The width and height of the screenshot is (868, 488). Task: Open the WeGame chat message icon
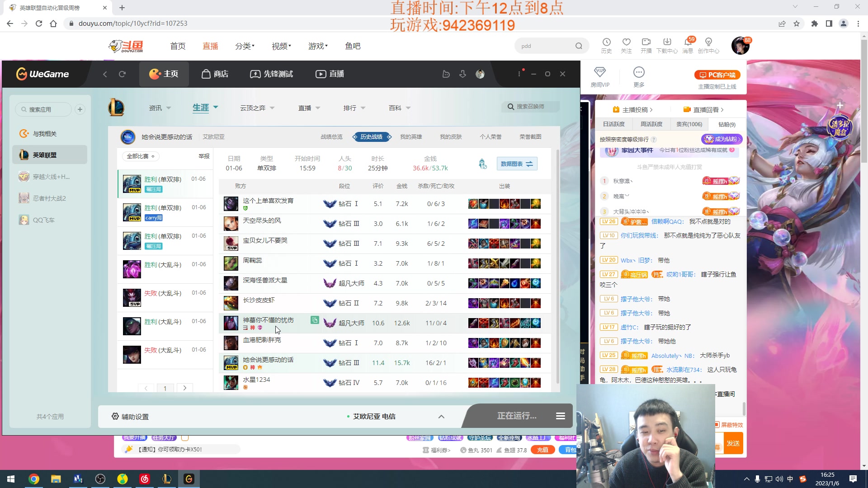point(446,74)
